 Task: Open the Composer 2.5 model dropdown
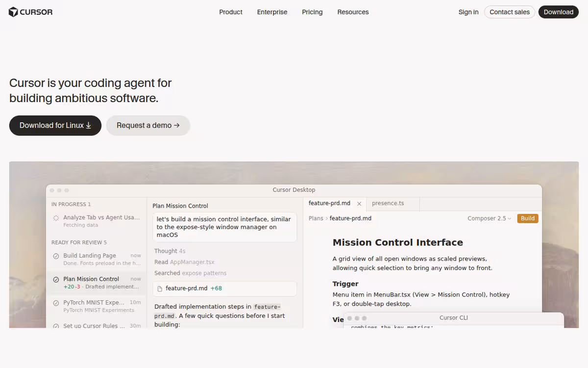coord(489,218)
